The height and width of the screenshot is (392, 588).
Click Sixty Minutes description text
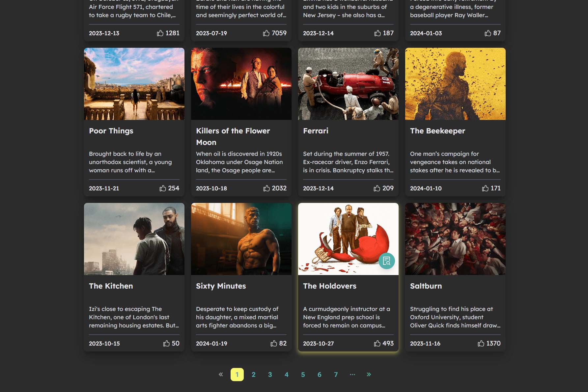pyautogui.click(x=237, y=317)
